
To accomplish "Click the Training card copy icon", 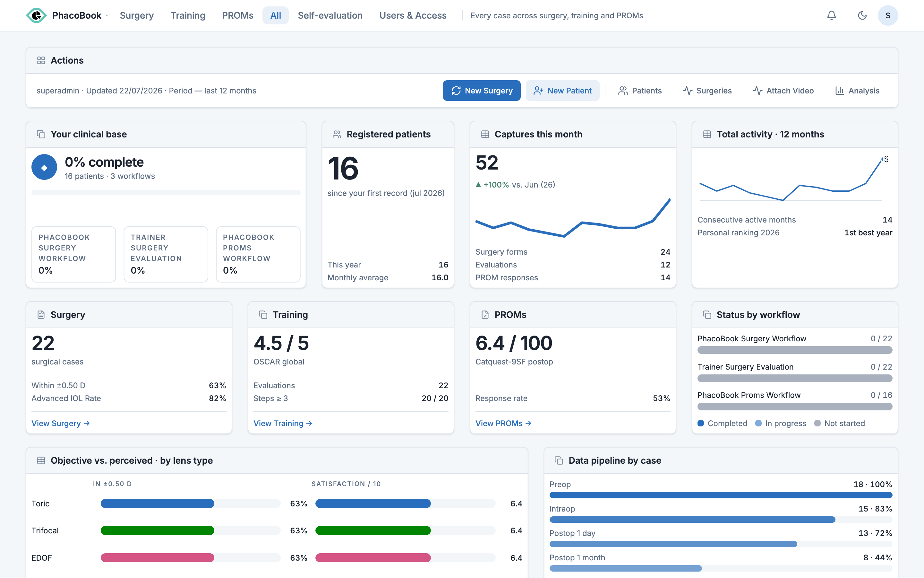I will pos(263,315).
